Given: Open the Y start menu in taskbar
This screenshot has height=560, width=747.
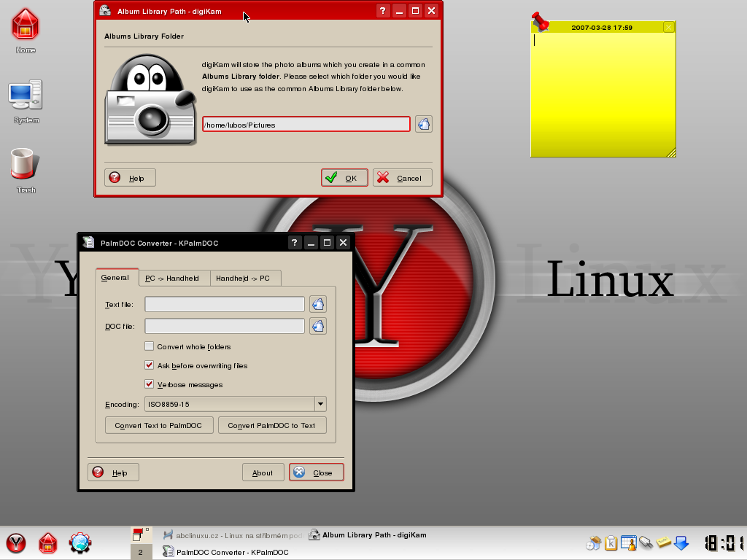Looking at the screenshot, I should click(16, 543).
